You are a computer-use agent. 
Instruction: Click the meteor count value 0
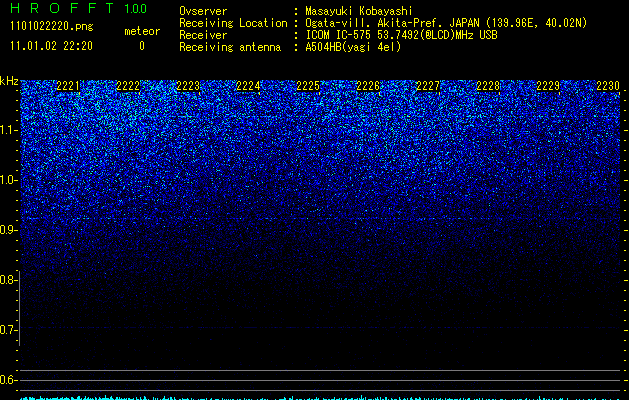142,46
